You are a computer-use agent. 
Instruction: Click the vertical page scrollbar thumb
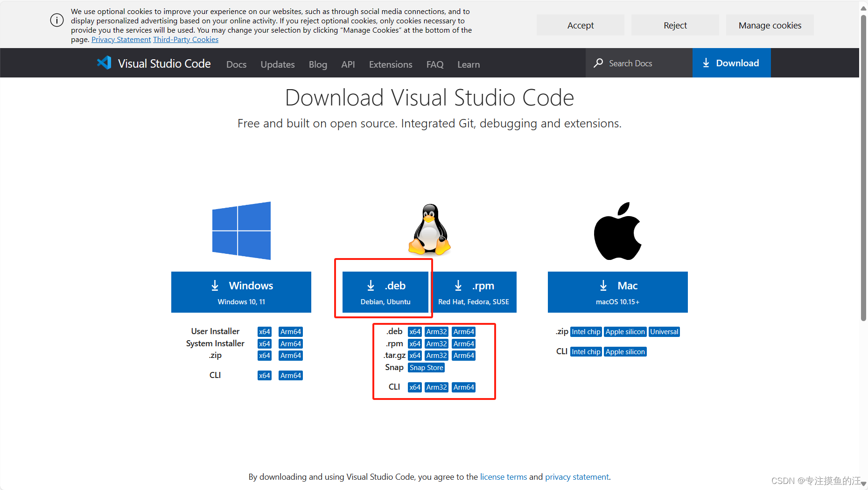coord(863,167)
